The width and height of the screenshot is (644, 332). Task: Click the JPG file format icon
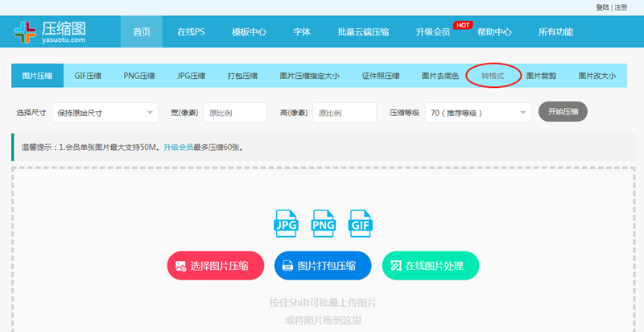click(x=287, y=223)
